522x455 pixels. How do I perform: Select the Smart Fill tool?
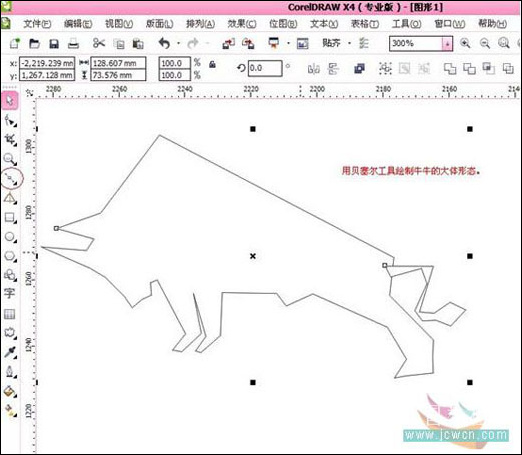point(10,199)
